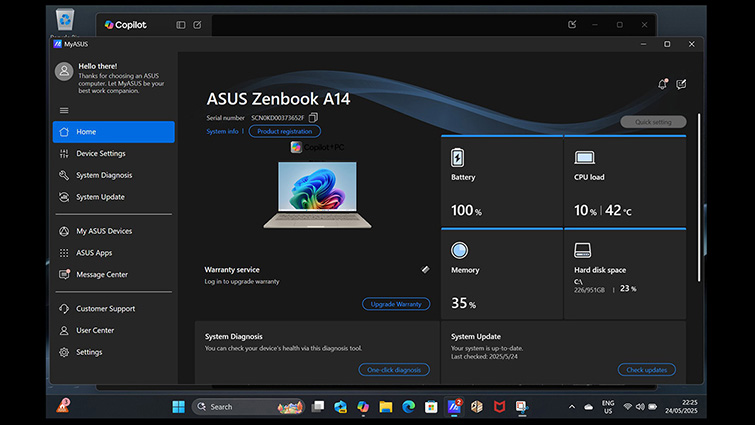Open McAfee from the taskbar
The width and height of the screenshot is (755, 425).
coord(499,407)
